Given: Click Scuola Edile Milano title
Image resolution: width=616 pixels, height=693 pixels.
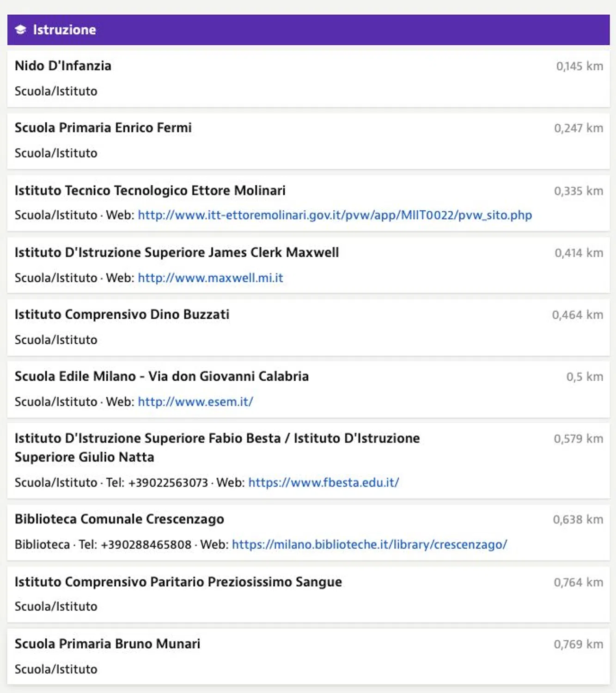Looking at the screenshot, I should pos(161,376).
